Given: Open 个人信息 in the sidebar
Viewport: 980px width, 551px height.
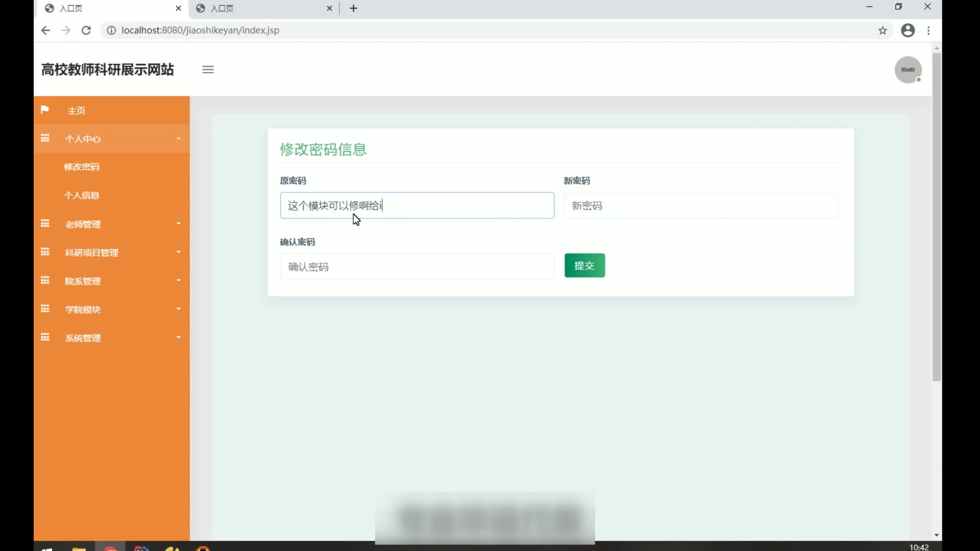Looking at the screenshot, I should pyautogui.click(x=82, y=195).
